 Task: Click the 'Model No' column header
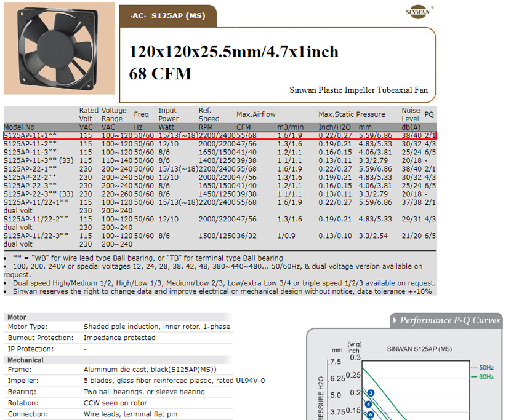pos(19,127)
